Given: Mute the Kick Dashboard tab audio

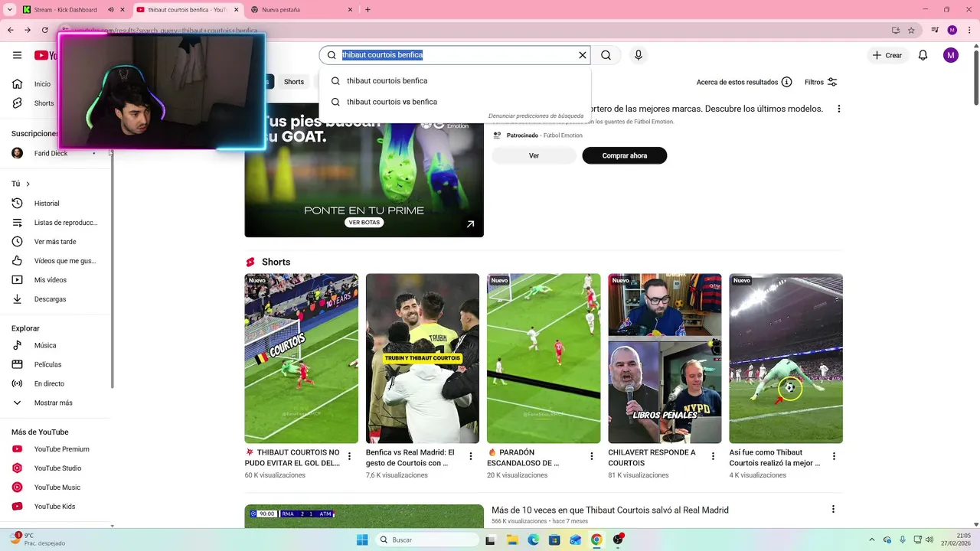Looking at the screenshot, I should 111,10.
